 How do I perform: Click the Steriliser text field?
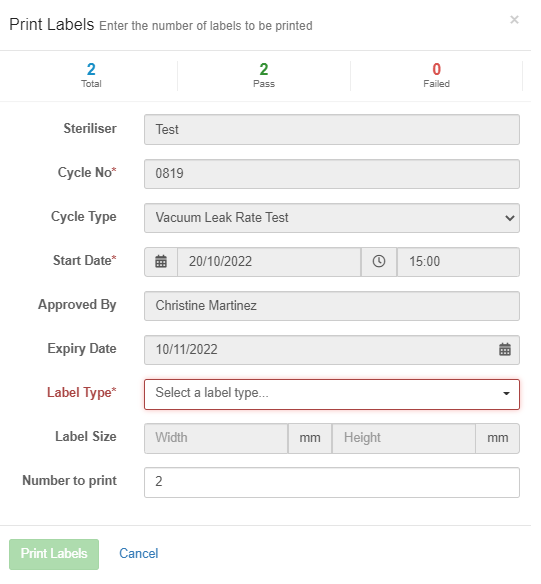[331, 130]
